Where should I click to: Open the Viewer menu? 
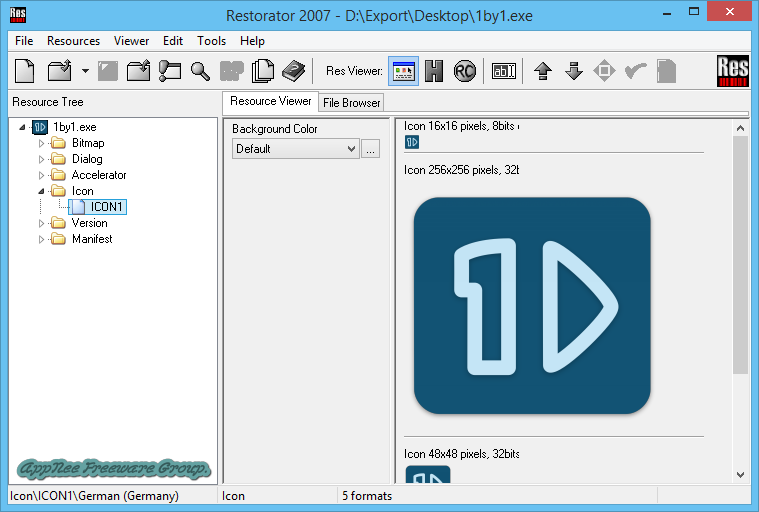(x=131, y=41)
